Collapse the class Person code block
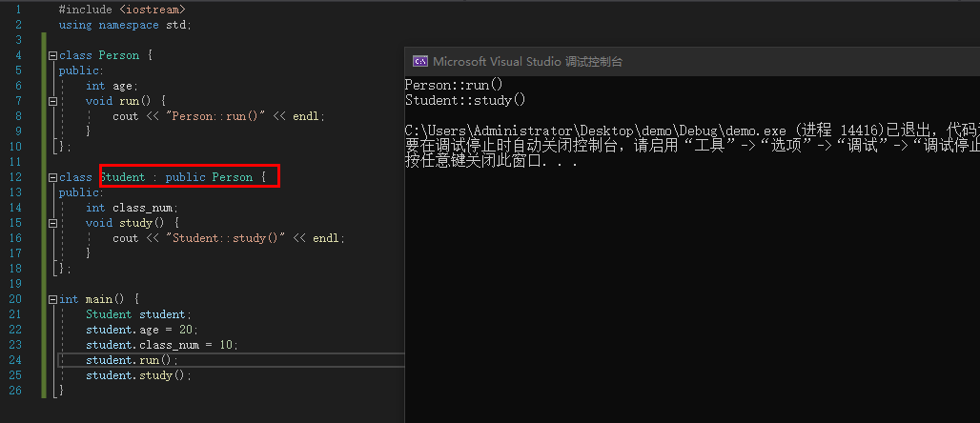This screenshot has width=980, height=423. (x=53, y=55)
